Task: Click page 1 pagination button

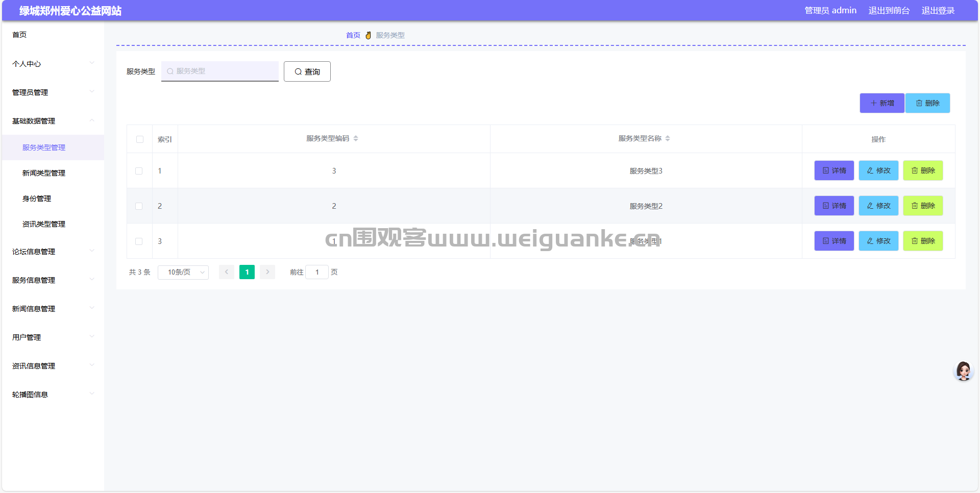Action: (x=247, y=272)
